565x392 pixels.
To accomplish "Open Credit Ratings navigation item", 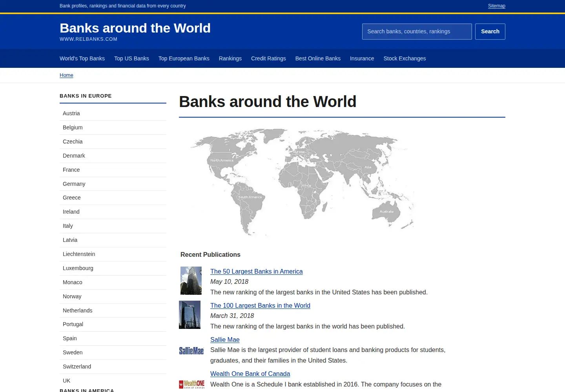I will pos(268,58).
